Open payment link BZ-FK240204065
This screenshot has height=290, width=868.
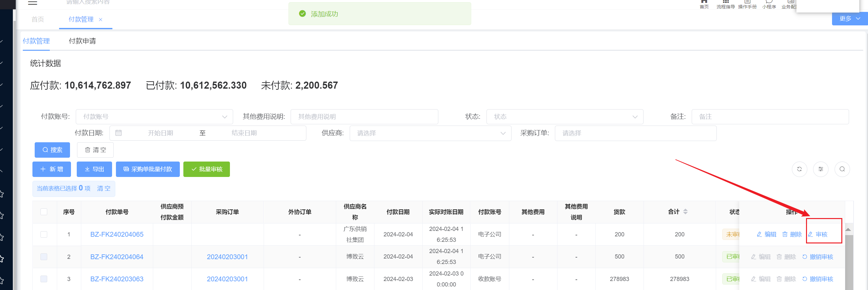[117, 234]
